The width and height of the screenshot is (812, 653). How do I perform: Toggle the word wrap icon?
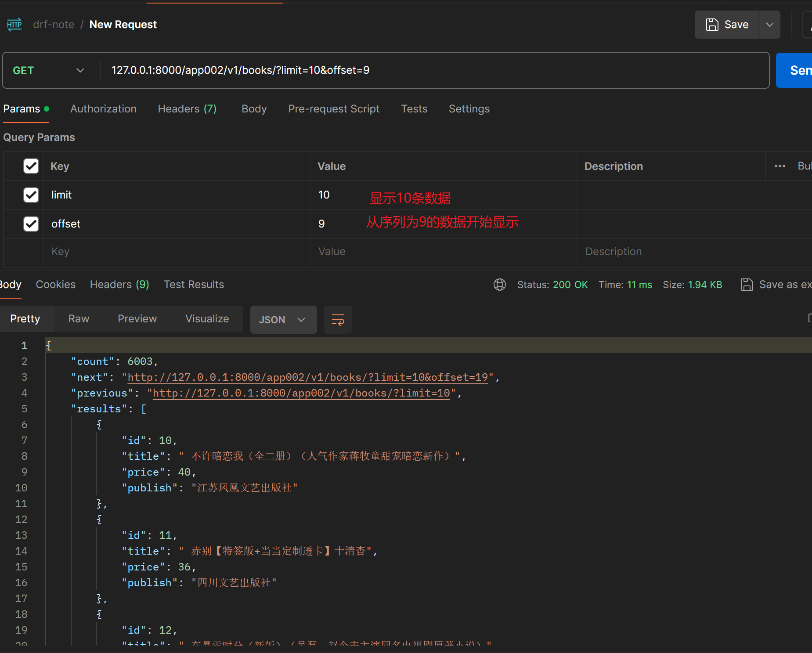[x=338, y=320]
